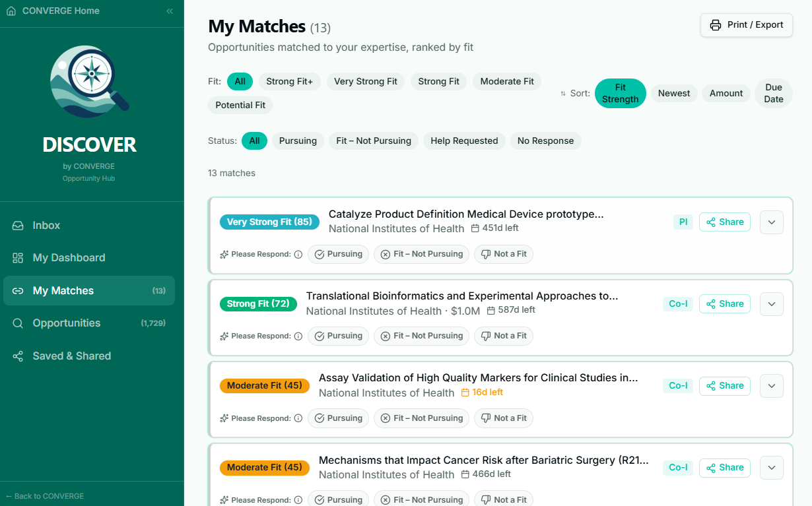812x506 pixels.
Task: Filter status by Pursuing
Action: click(298, 141)
